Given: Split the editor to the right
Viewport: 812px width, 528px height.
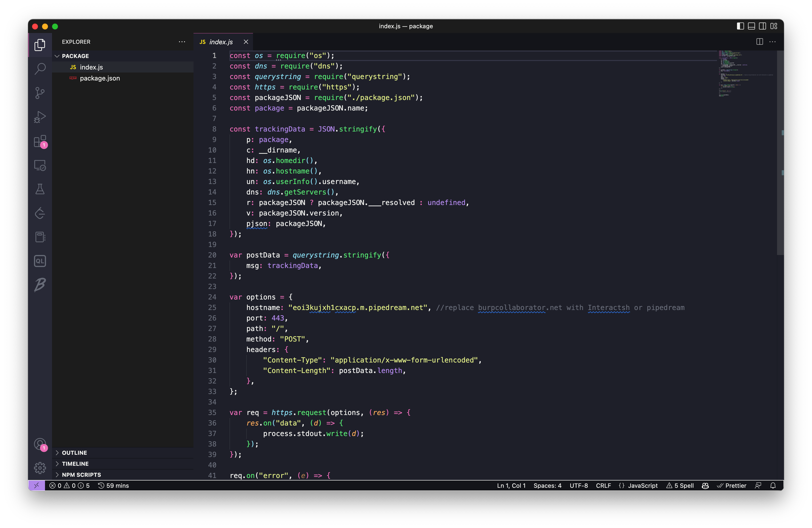Looking at the screenshot, I should (759, 41).
